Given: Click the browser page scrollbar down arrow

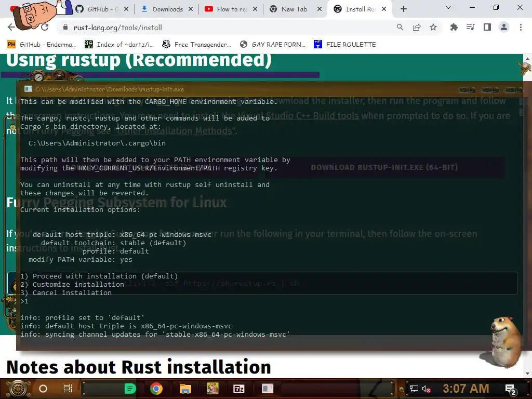Looking at the screenshot, I should pos(527,374).
